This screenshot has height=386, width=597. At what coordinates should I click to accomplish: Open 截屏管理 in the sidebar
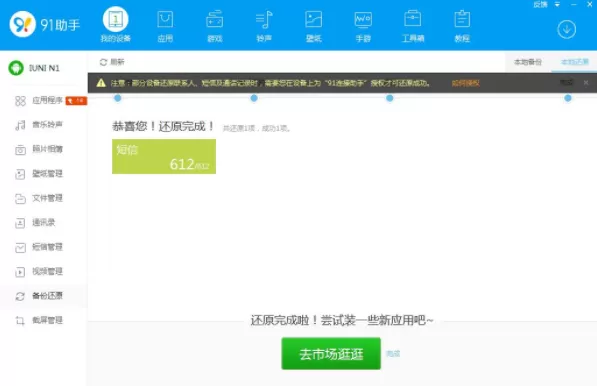pos(38,320)
